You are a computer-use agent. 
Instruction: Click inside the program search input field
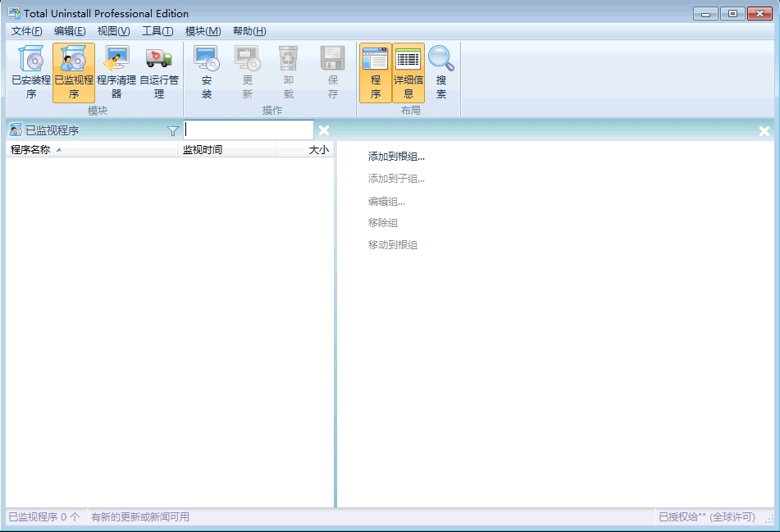tap(249, 130)
